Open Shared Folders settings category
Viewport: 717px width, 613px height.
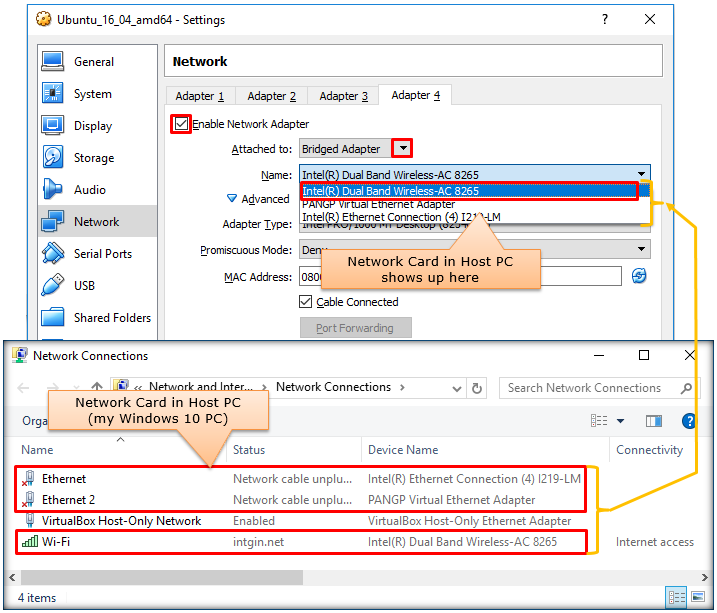point(97,318)
